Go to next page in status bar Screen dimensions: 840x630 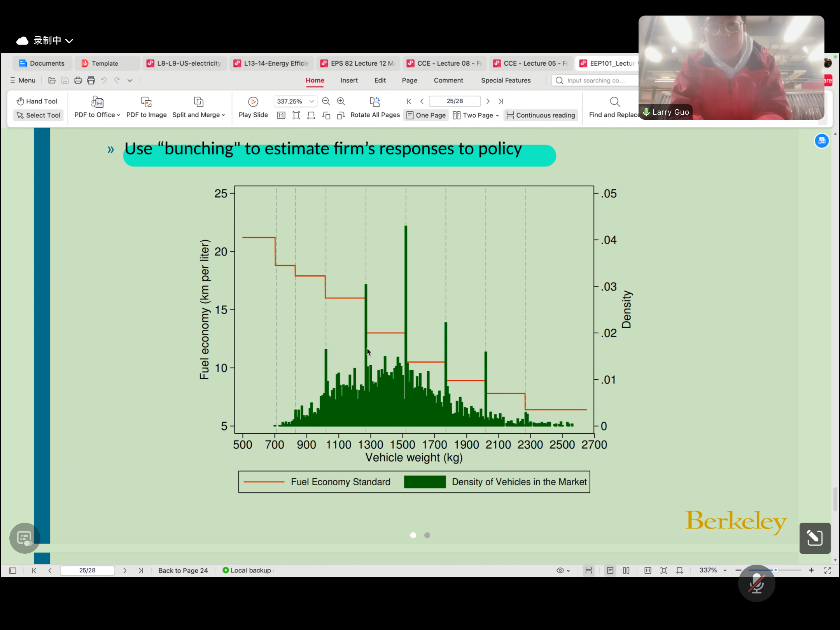(x=125, y=570)
